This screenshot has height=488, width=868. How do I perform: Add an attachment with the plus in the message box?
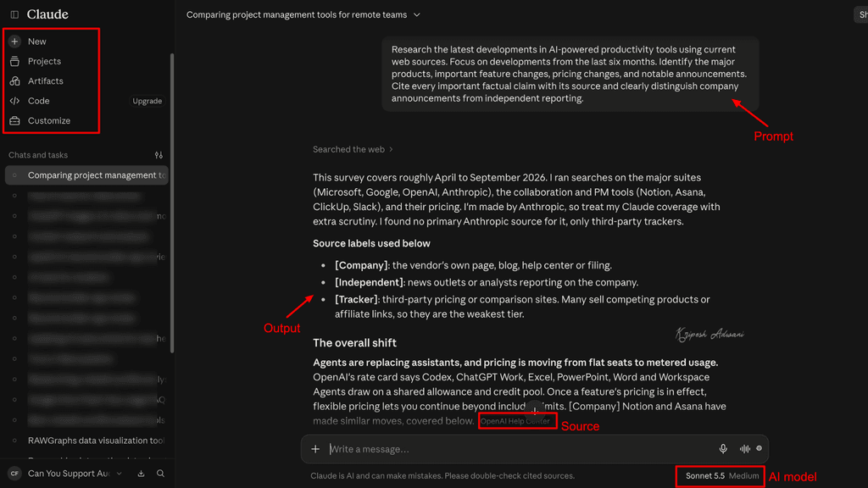tap(315, 449)
